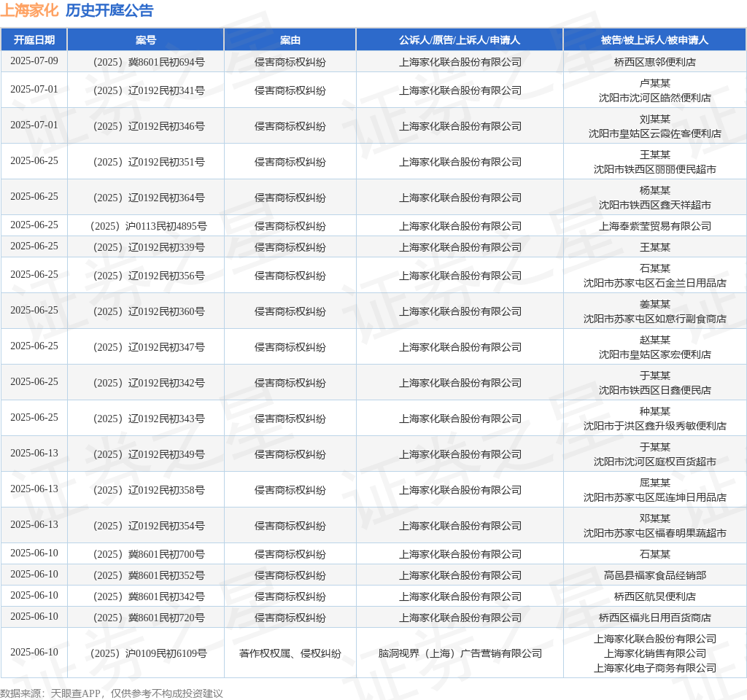
Task: Click defendant 沈阳市沈河区皓然便利店
Action: 654,98
